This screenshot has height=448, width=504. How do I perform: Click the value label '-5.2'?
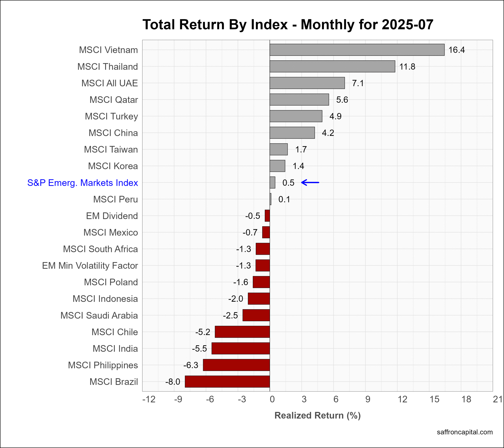(x=203, y=332)
